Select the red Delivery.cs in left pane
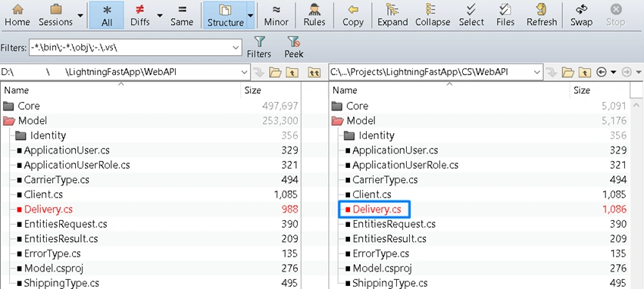This screenshot has height=289, width=644. 48,210
